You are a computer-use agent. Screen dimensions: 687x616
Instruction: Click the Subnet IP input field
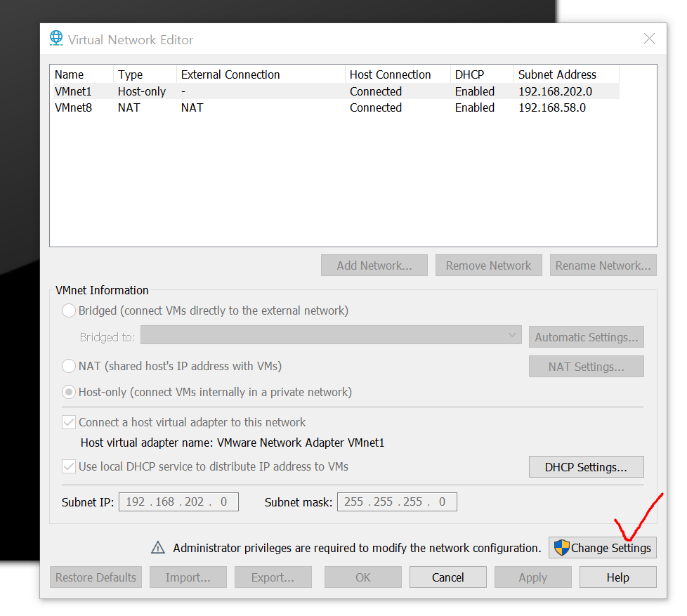point(178,502)
